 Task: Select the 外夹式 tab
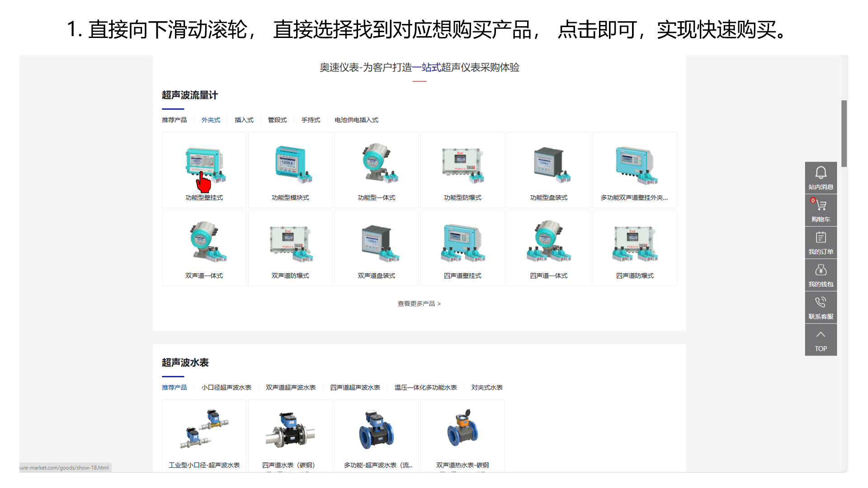(211, 120)
